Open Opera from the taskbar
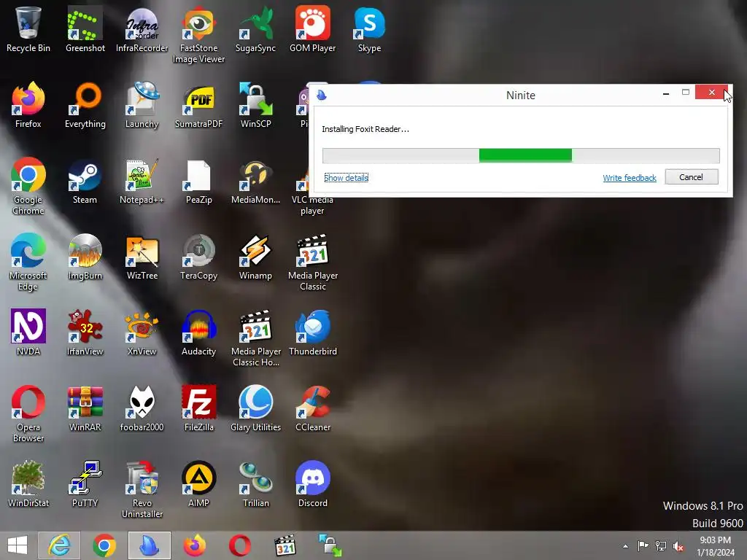Image resolution: width=747 pixels, height=560 pixels. tap(239, 545)
